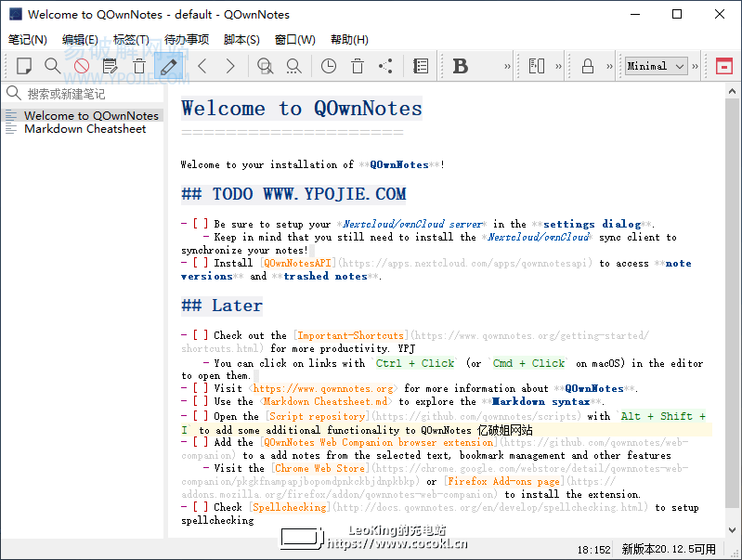
Task: Click the QOwnNotesAPI link text
Action: pos(297,263)
